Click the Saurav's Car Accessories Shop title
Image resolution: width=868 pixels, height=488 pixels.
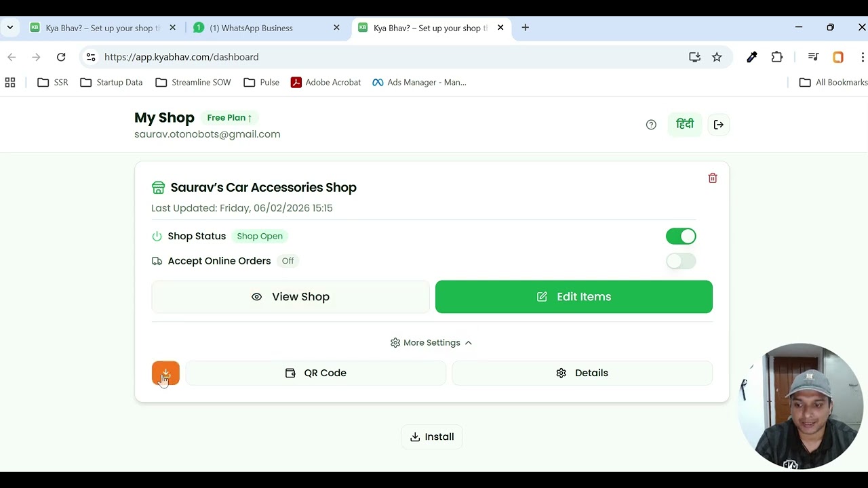pos(263,187)
